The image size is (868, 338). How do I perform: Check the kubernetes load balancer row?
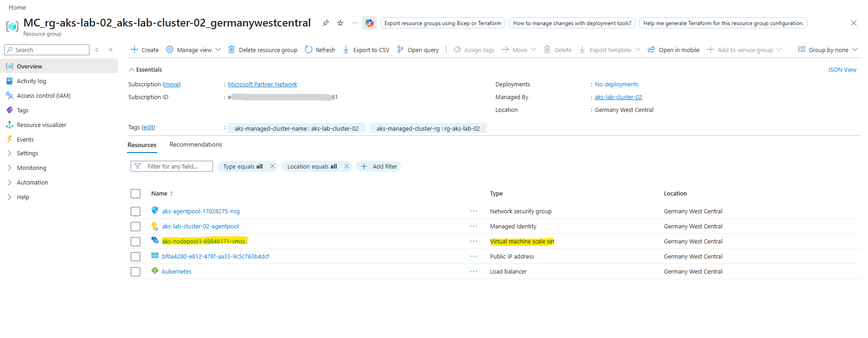[135, 272]
